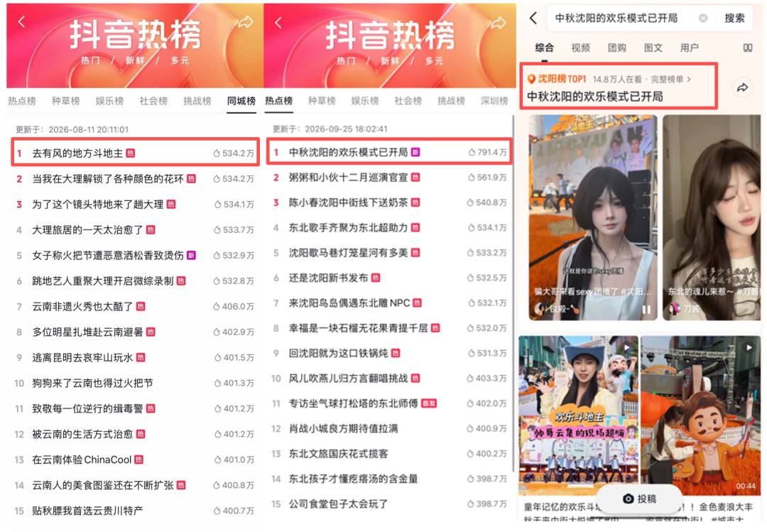This screenshot has height=532, width=767.
Task: Open 致敬每一位逆行的缉毒警 entry
Action: pyautogui.click(x=136, y=408)
